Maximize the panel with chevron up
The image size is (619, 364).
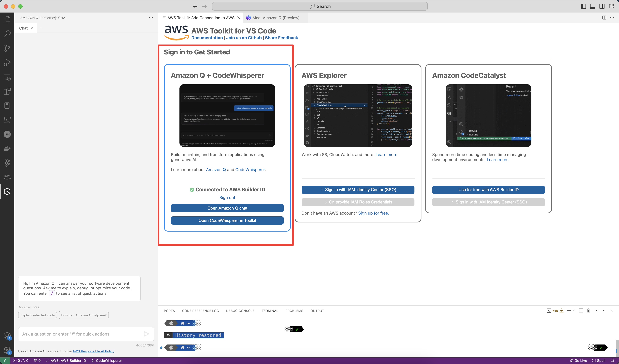(x=604, y=310)
